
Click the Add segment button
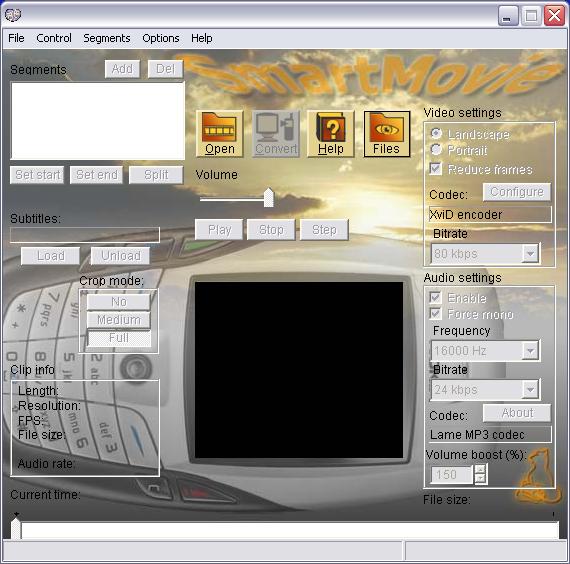coord(122,69)
